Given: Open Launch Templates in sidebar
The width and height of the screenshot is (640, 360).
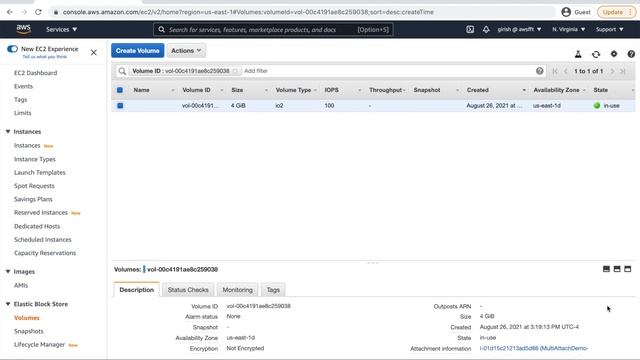Looking at the screenshot, I should point(40,172).
